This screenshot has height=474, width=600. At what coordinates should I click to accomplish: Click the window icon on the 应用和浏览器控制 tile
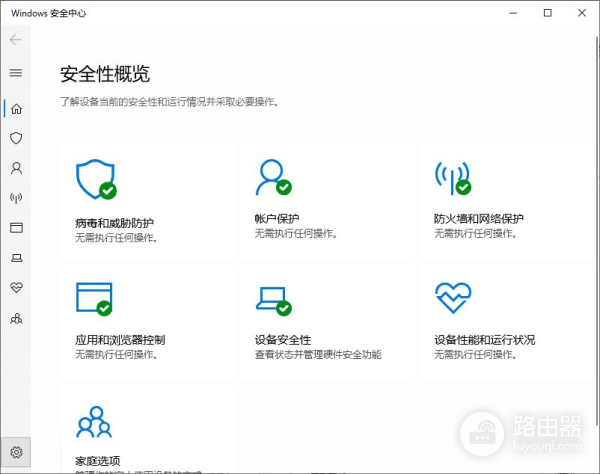click(94, 299)
